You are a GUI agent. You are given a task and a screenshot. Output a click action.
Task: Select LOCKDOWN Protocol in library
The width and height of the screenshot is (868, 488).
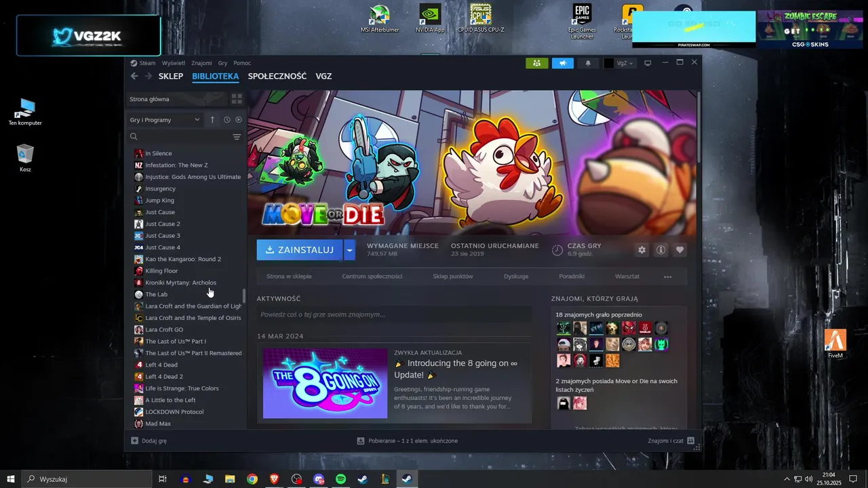pyautogui.click(x=174, y=412)
